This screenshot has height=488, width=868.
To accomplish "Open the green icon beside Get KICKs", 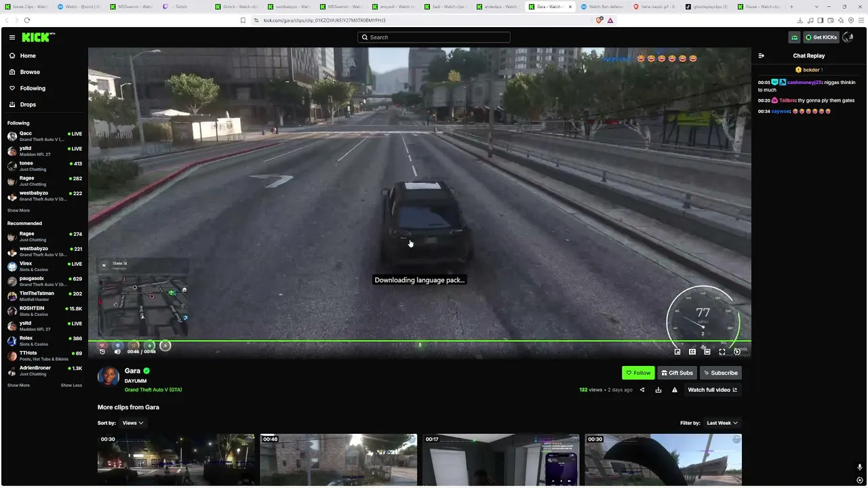I will pyautogui.click(x=794, y=37).
